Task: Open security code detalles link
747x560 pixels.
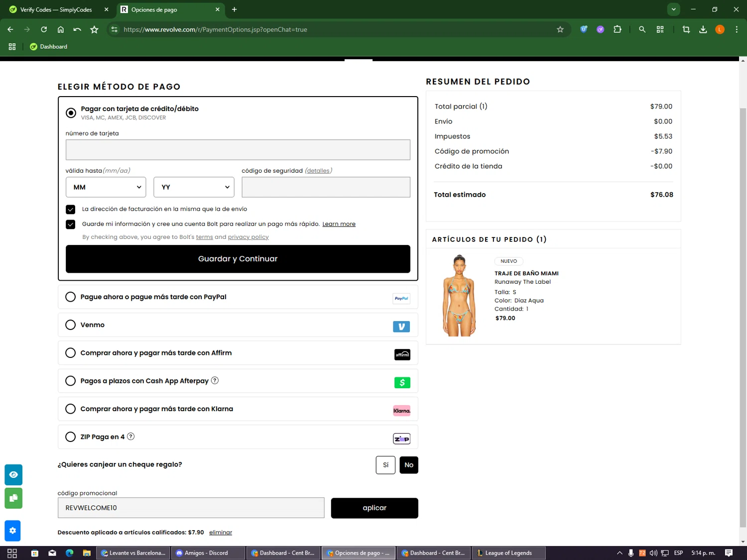Action: point(318,171)
